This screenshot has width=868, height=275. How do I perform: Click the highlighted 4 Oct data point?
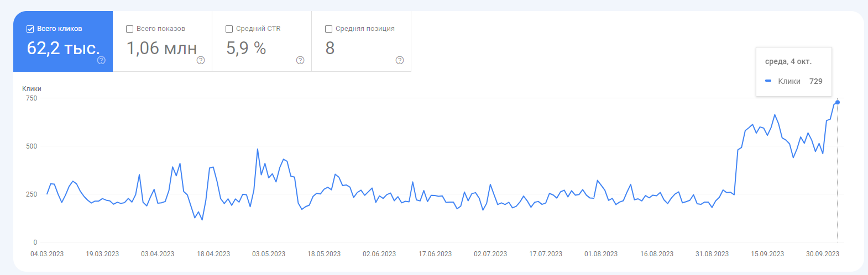[x=838, y=102]
